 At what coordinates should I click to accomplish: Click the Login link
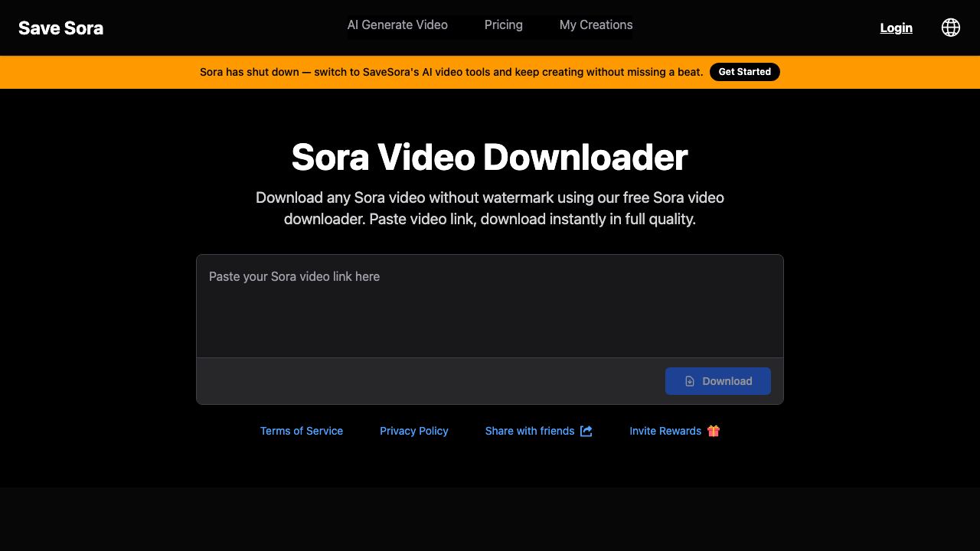[896, 28]
